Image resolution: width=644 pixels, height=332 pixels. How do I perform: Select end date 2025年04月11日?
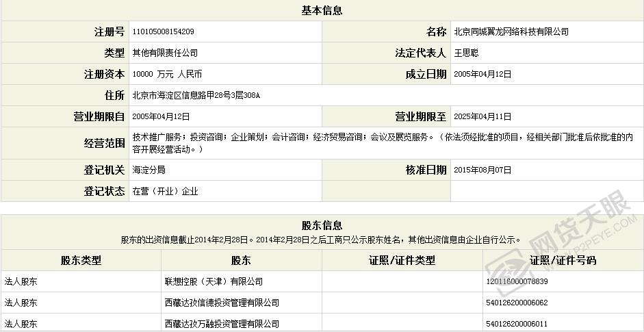[x=482, y=116]
